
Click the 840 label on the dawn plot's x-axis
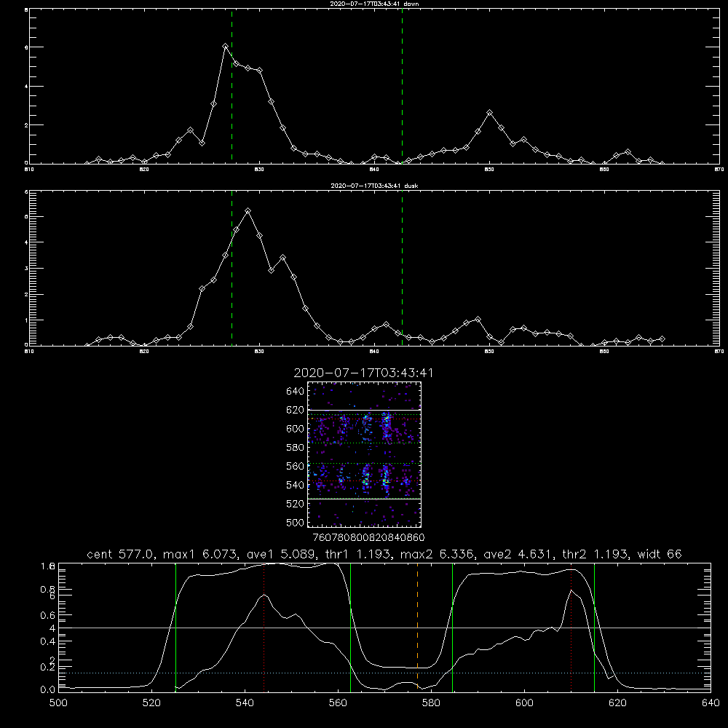(374, 170)
